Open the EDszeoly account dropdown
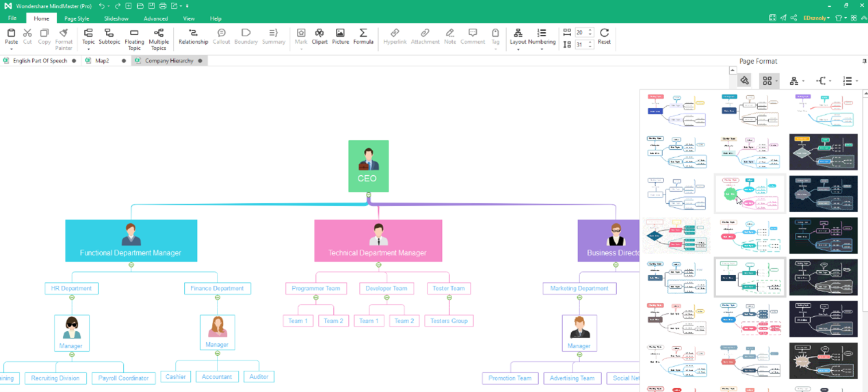 816,18
